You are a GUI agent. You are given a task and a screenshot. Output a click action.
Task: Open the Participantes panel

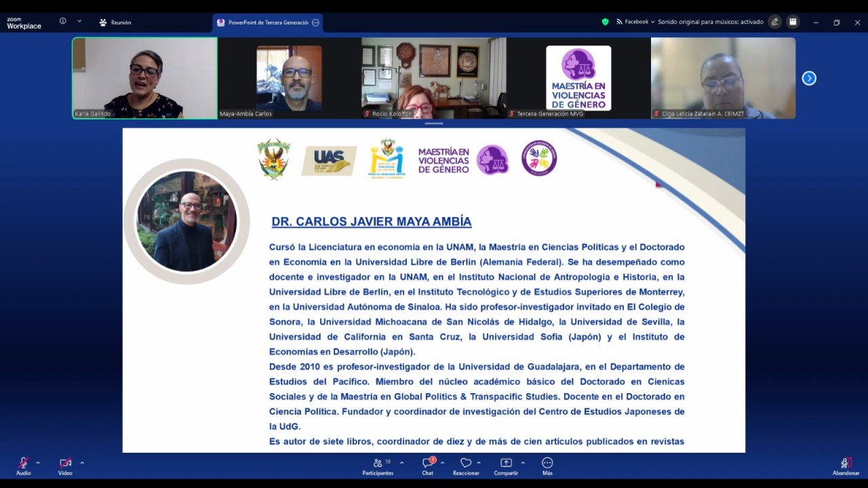pos(378,466)
